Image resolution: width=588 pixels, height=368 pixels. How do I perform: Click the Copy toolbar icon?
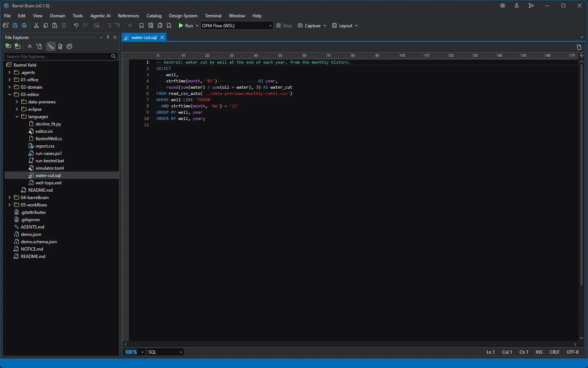coord(46,25)
